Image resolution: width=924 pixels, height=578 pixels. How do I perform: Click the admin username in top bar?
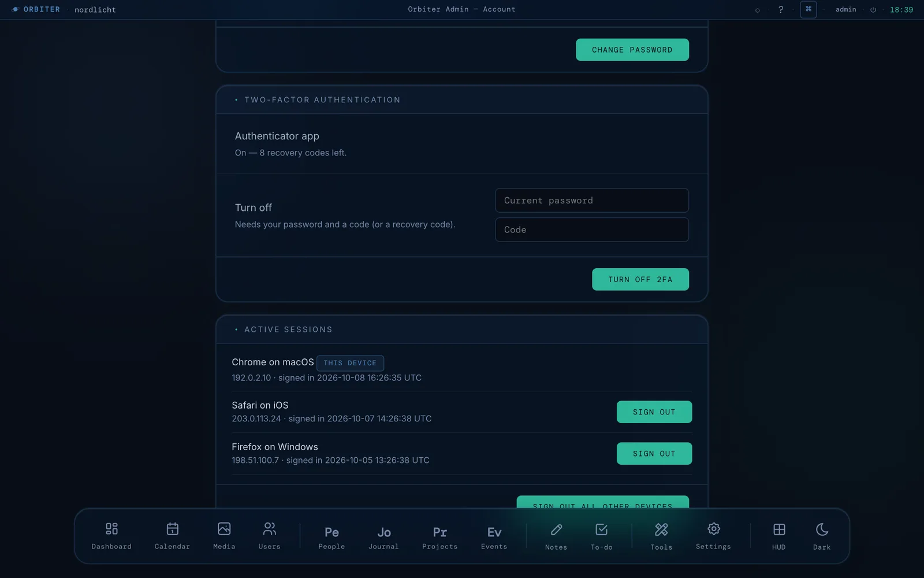point(846,9)
